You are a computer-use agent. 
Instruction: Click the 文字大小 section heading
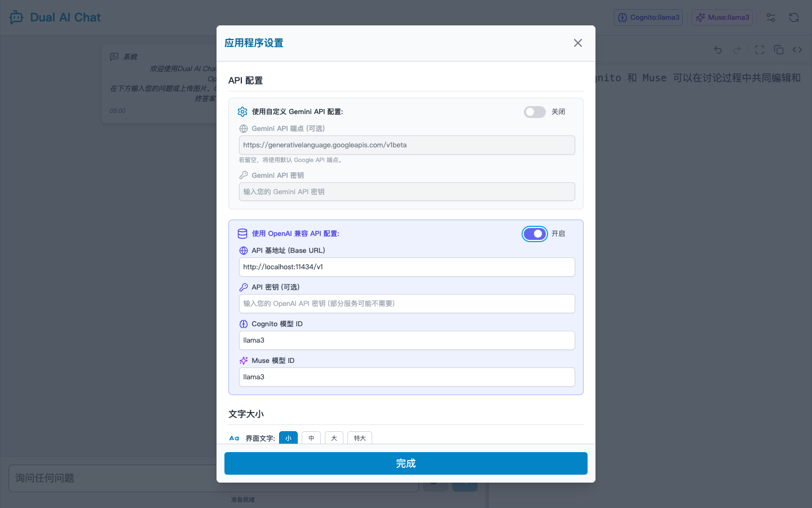coord(246,414)
